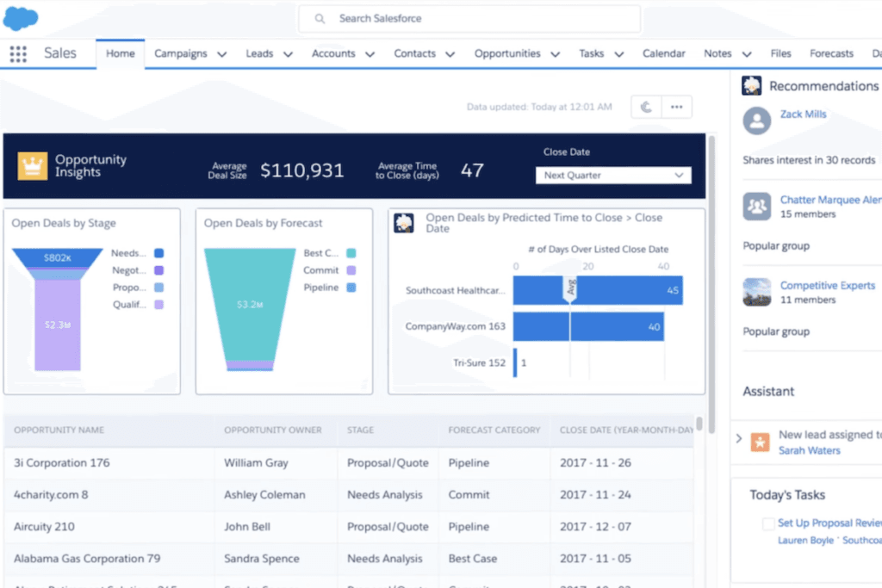Expand the Tasks tab dropdown arrow
The width and height of the screenshot is (882, 588).
[618, 54]
